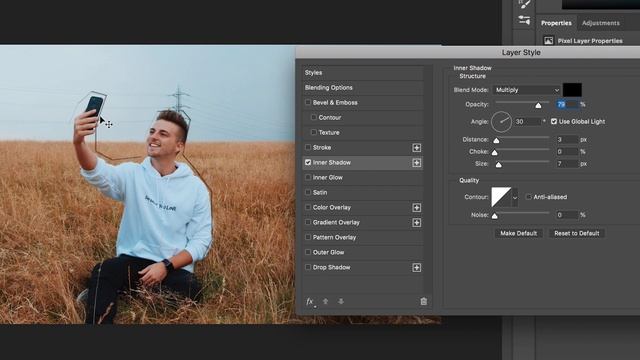Add another Drop Shadow with plus icon

416,268
